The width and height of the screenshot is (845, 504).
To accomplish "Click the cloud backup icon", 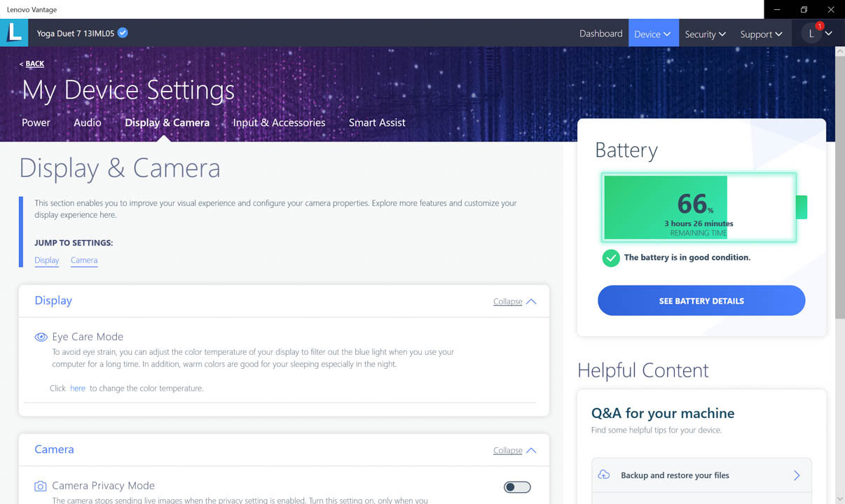I will coord(604,475).
